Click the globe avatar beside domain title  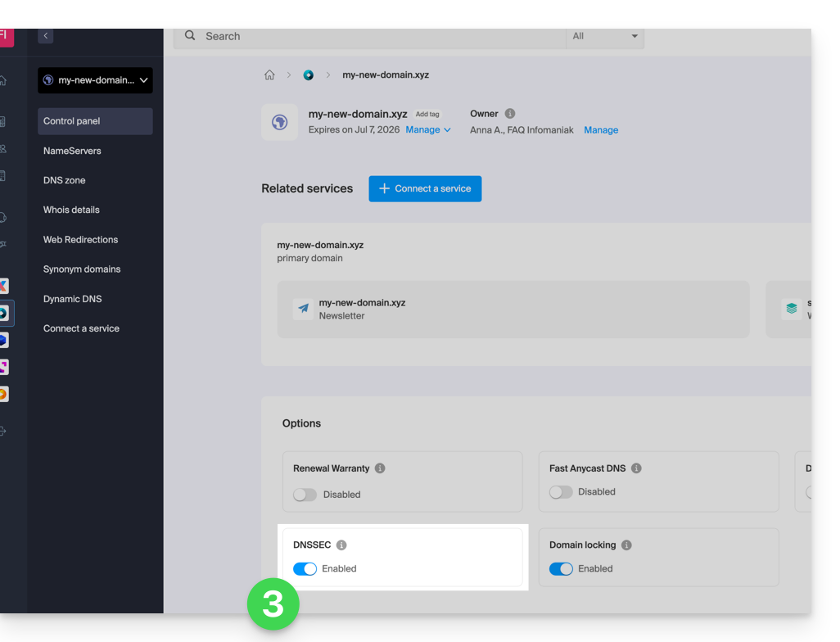[280, 122]
